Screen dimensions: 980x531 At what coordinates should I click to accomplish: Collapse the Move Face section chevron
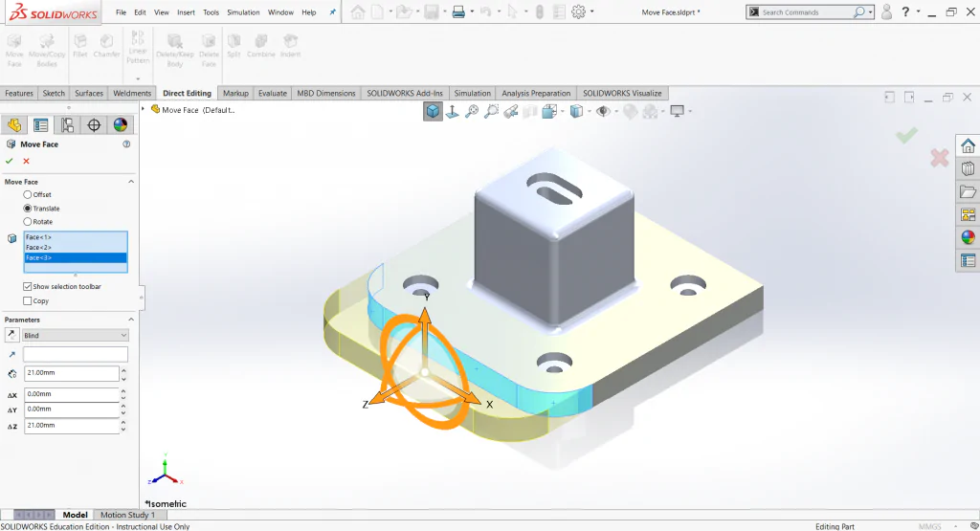tap(131, 182)
